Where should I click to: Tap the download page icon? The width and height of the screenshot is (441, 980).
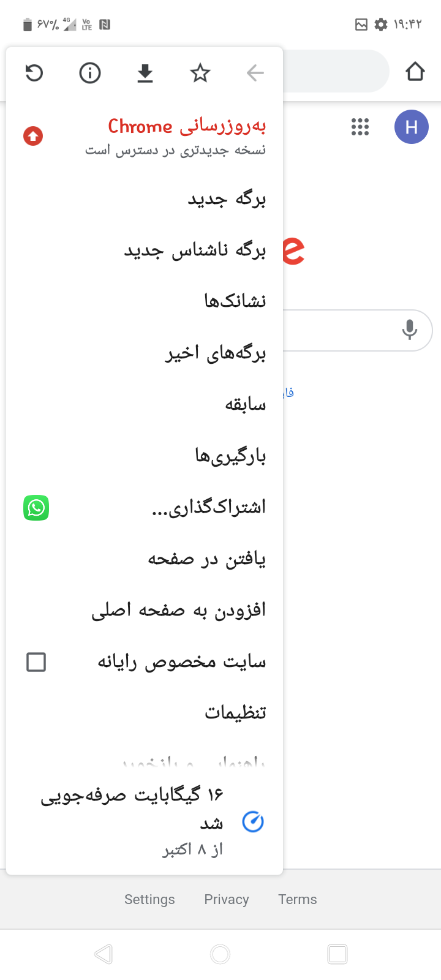click(145, 73)
